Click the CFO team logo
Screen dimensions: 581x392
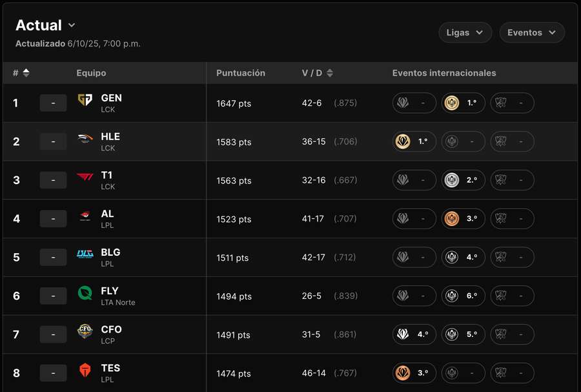[x=85, y=331]
